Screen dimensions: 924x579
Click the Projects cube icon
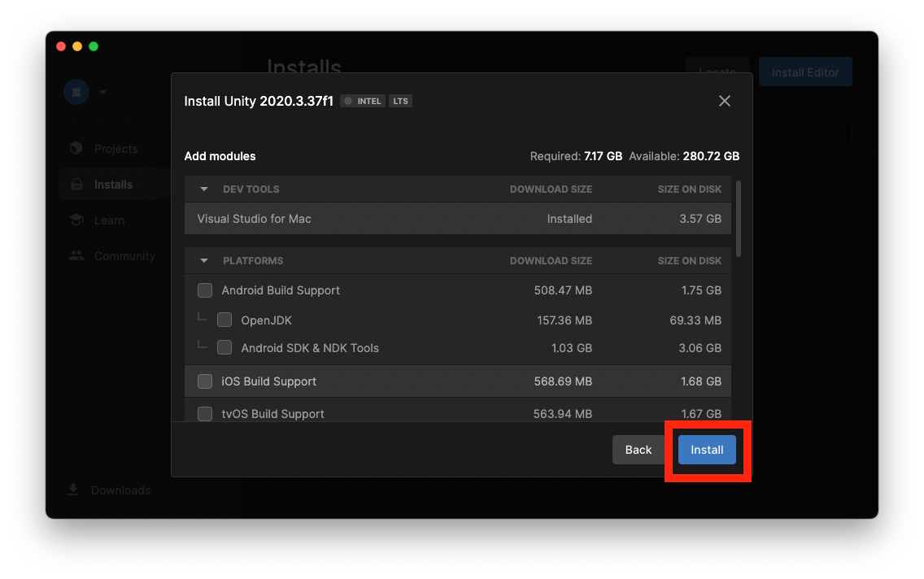(76, 148)
